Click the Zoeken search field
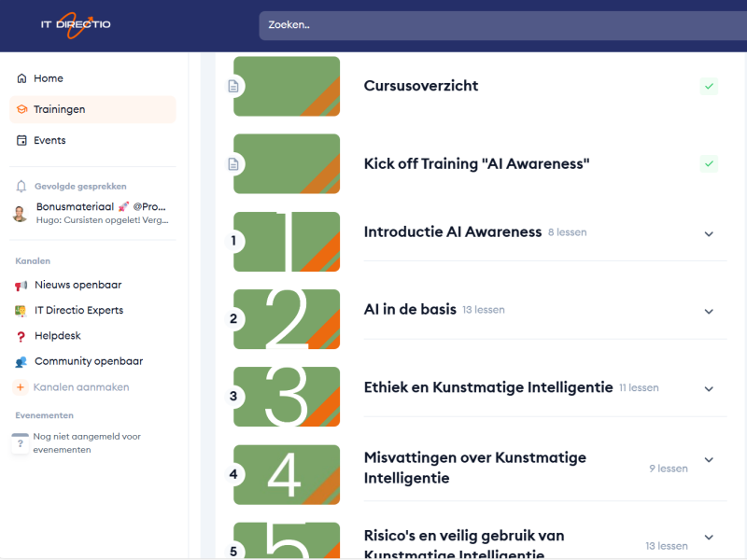Screen dimensions: 747x560 495,25
